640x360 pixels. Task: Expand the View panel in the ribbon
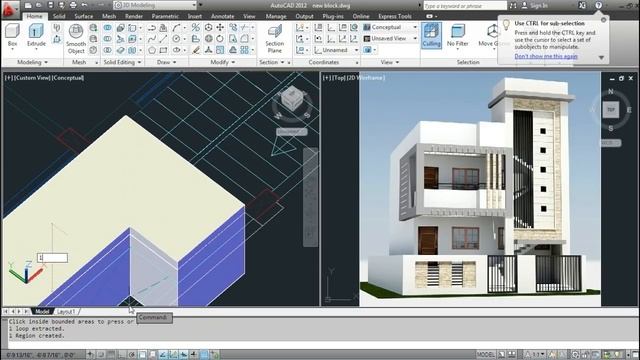(389, 62)
